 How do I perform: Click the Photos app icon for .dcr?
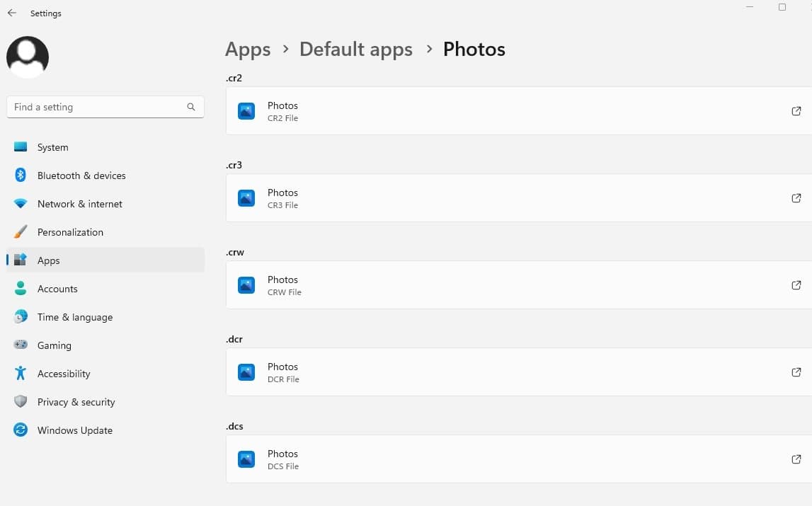tap(246, 372)
